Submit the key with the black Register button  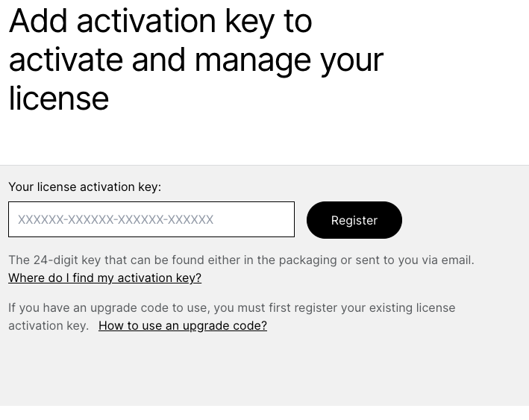[354, 220]
